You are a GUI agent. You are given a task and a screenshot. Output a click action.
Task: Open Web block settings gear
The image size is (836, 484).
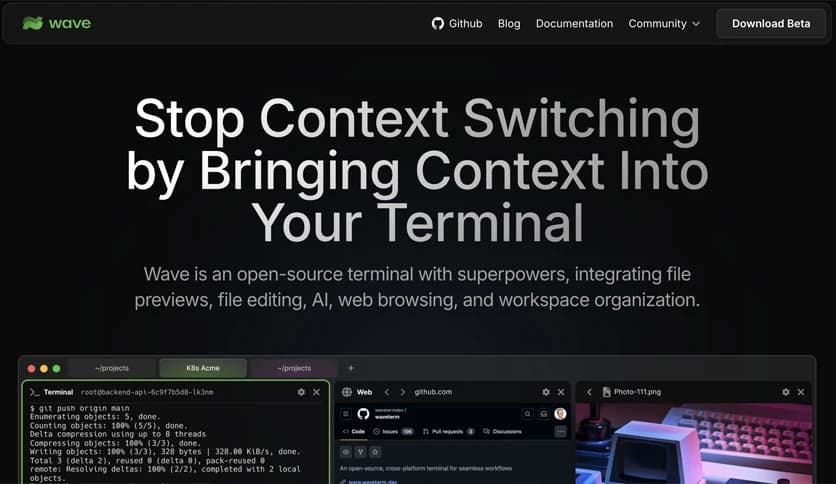[x=546, y=392]
